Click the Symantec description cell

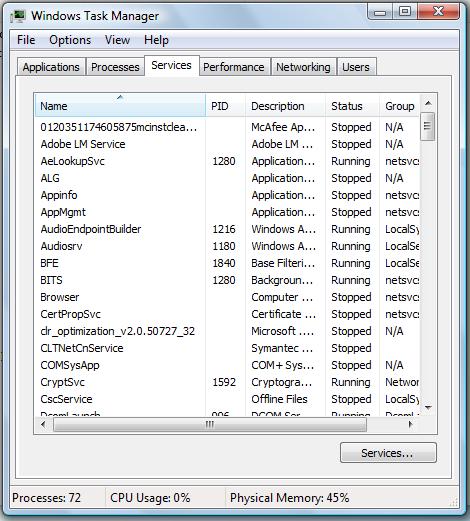click(x=282, y=348)
